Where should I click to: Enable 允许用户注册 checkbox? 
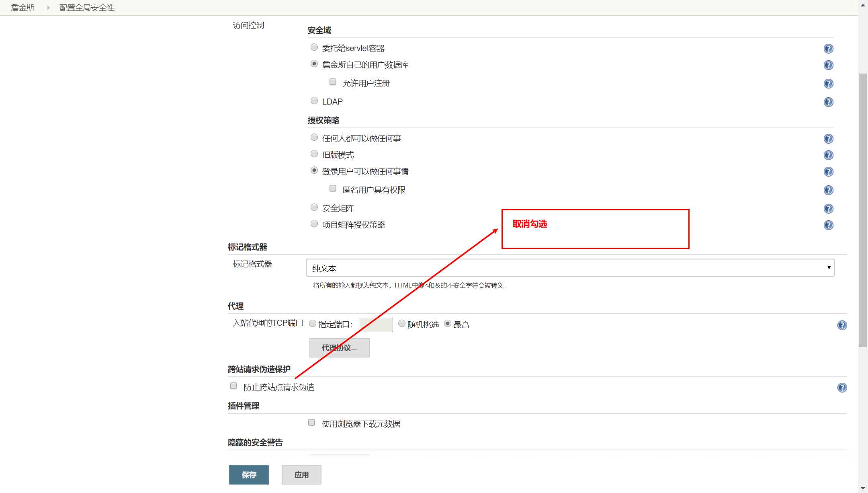click(333, 82)
